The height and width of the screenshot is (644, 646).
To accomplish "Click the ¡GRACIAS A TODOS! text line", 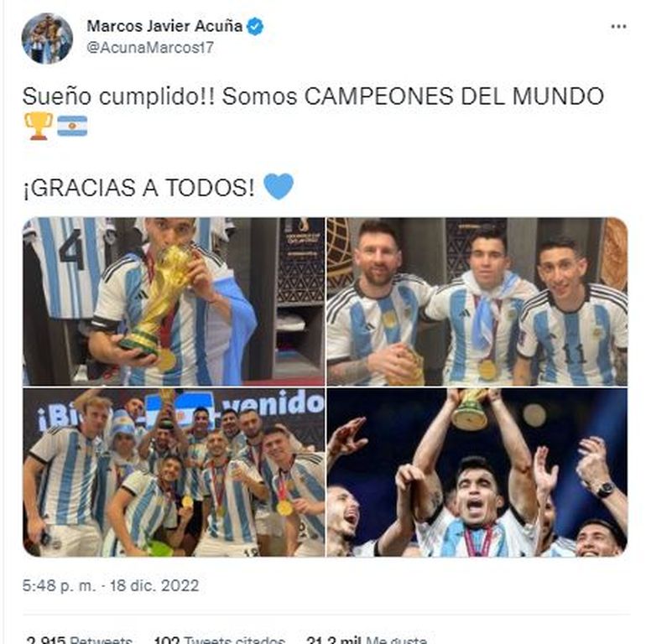I will [138, 188].
